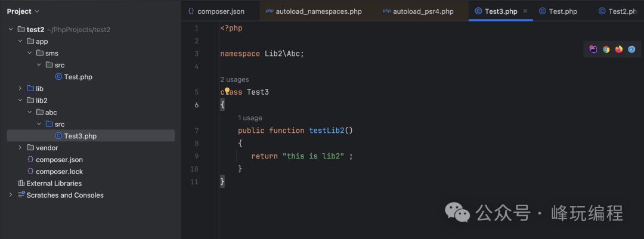This screenshot has height=239, width=644.
Task: Click the yellow lightbulb intention icon
Action: [x=227, y=91]
